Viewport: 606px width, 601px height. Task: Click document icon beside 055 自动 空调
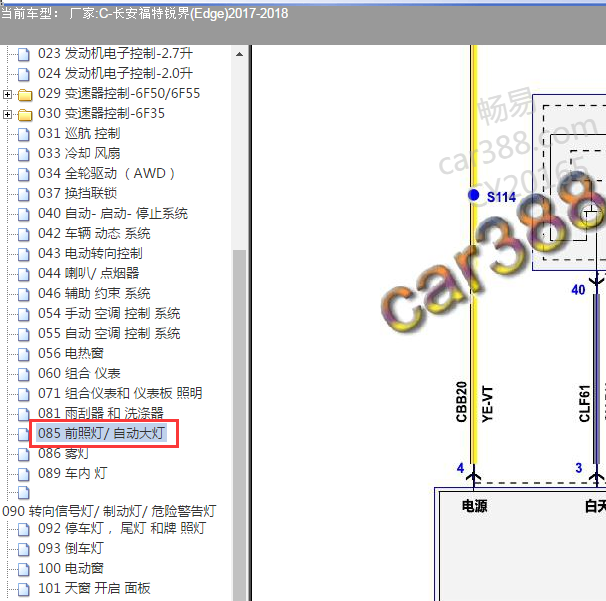[24, 334]
